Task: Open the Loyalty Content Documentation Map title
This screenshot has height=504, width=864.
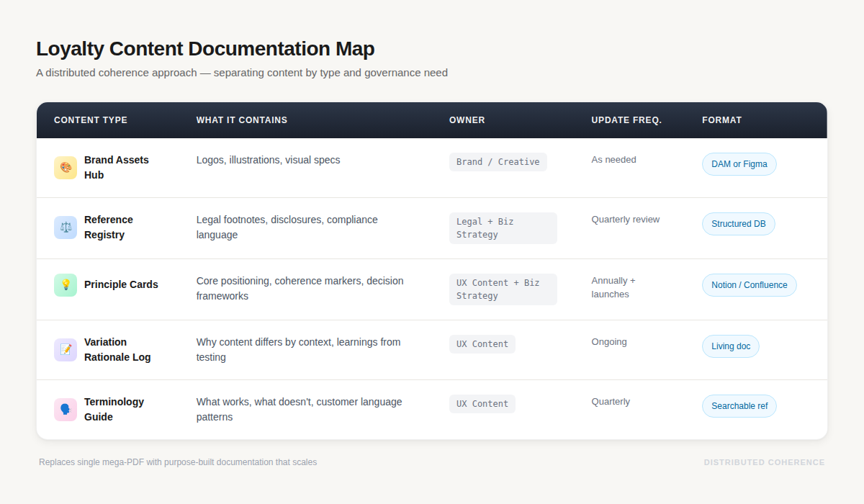Action: 205,48
